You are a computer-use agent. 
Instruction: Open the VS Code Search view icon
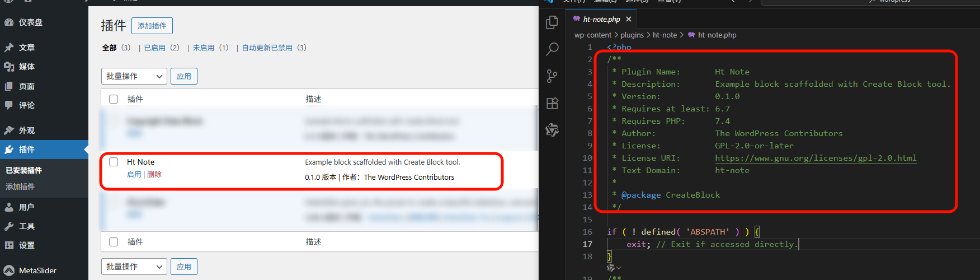(552, 49)
